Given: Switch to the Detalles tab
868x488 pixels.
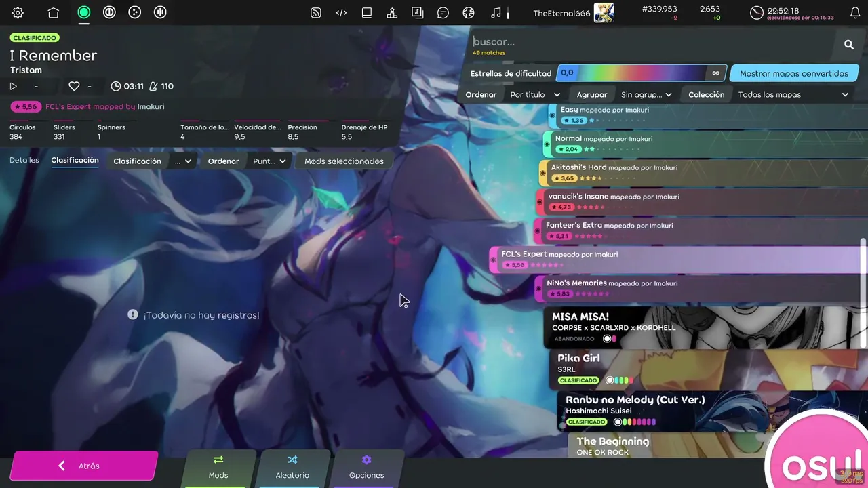Looking at the screenshot, I should point(24,161).
